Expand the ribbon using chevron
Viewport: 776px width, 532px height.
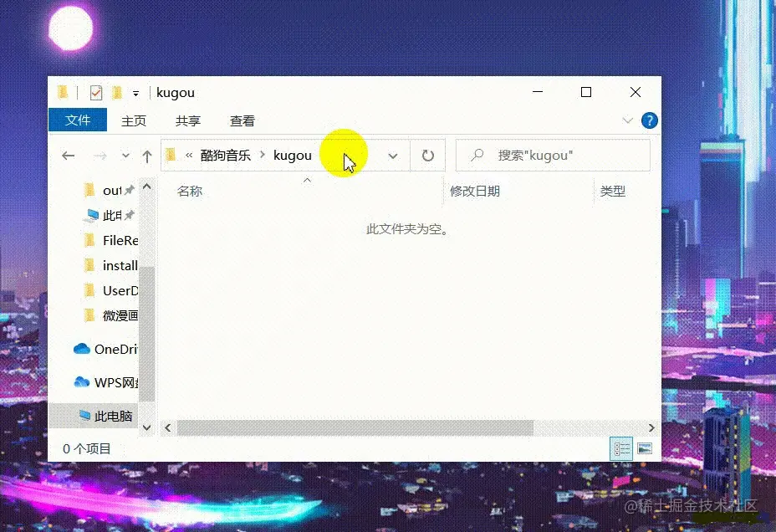tap(627, 120)
